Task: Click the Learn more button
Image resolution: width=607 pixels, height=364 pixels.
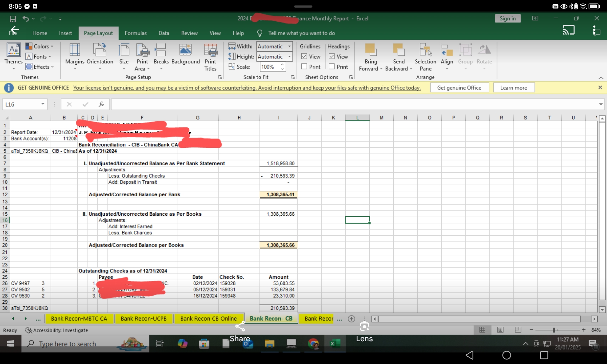Action: (x=514, y=88)
